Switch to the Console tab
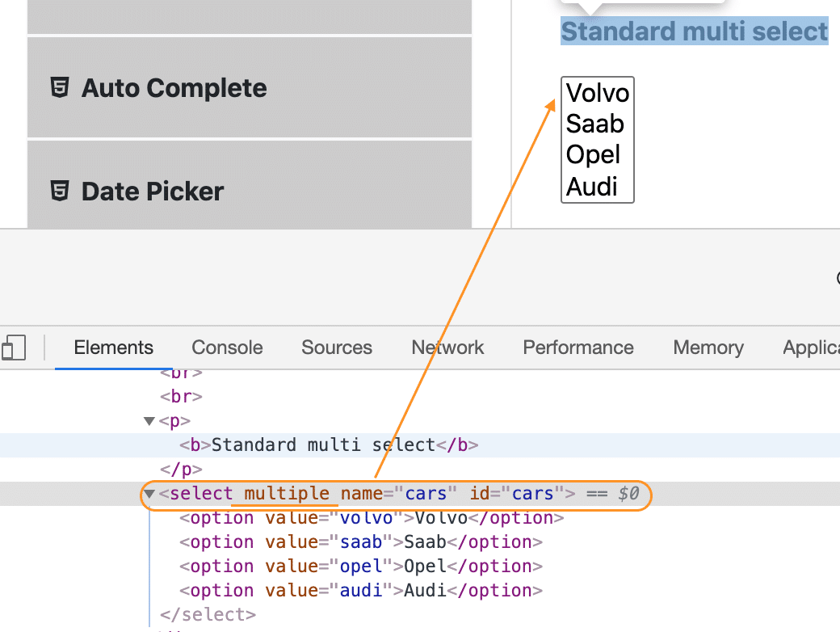This screenshot has width=840, height=632. click(x=227, y=348)
